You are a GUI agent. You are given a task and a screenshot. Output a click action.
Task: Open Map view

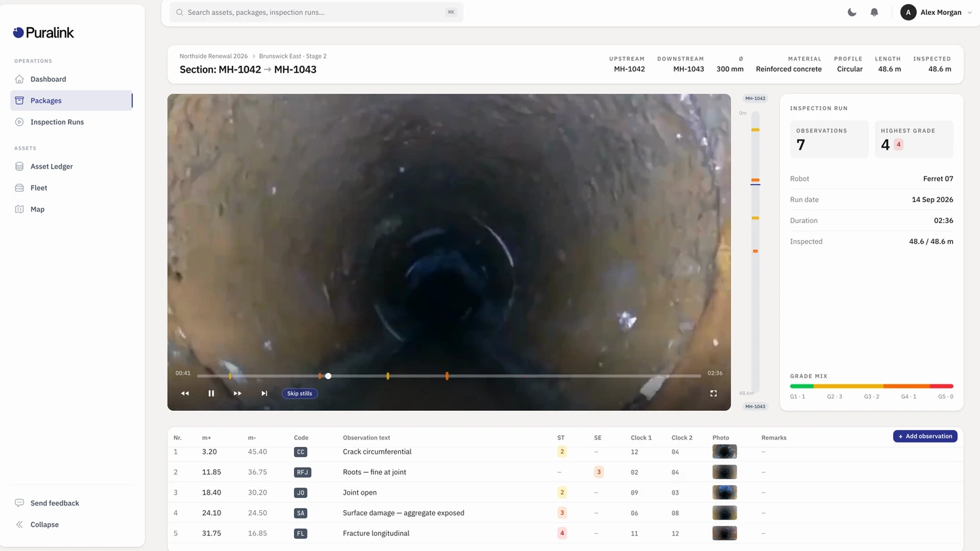[x=71, y=210]
